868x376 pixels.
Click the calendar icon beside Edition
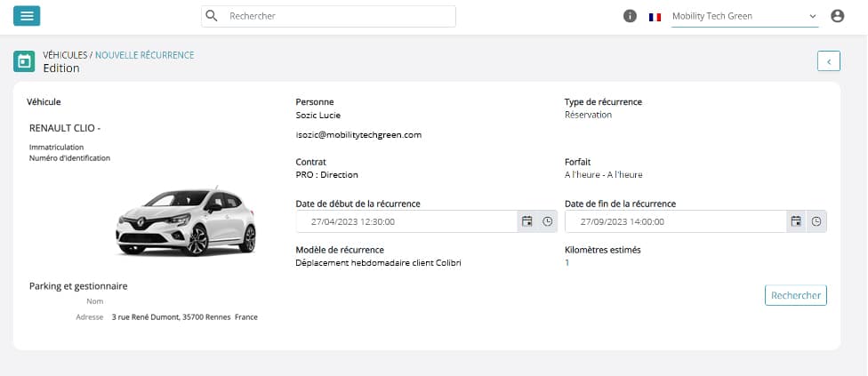coord(24,61)
